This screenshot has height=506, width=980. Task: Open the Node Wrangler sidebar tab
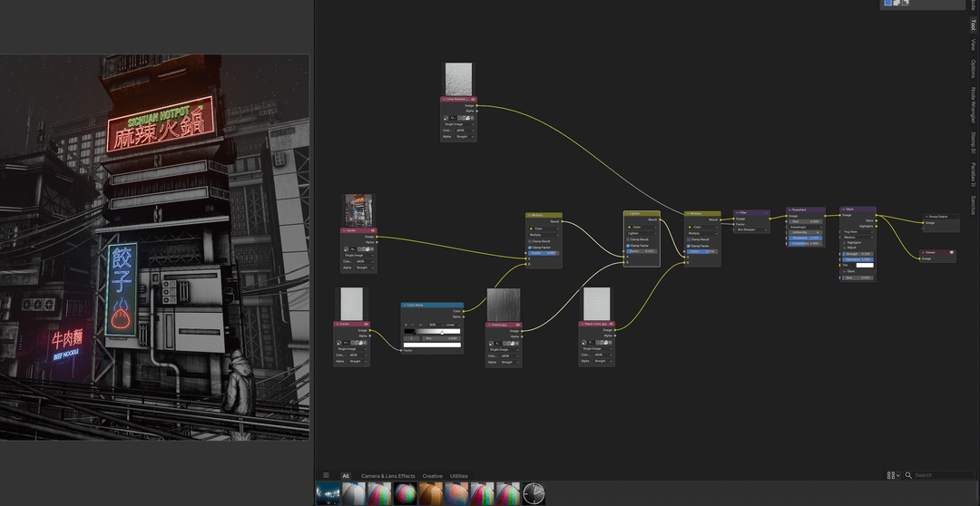coord(973,105)
